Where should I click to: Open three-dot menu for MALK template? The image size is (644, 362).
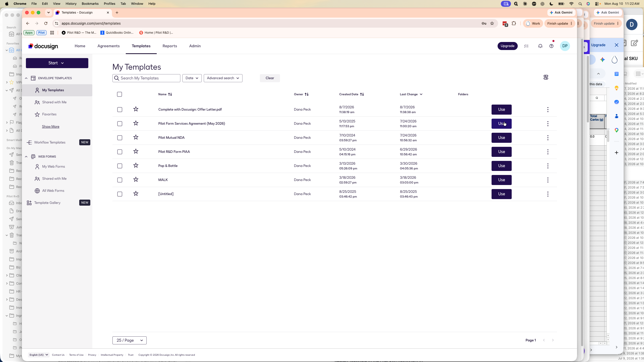[548, 180]
